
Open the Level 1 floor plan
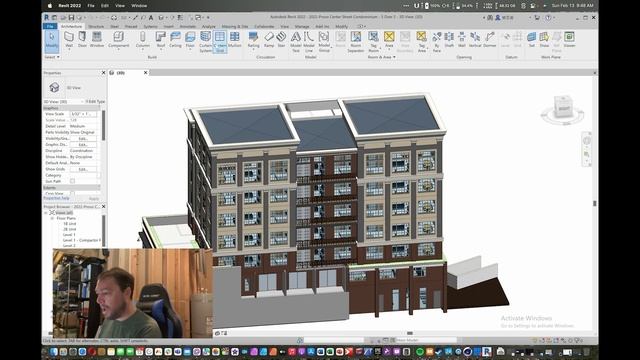click(x=69, y=235)
